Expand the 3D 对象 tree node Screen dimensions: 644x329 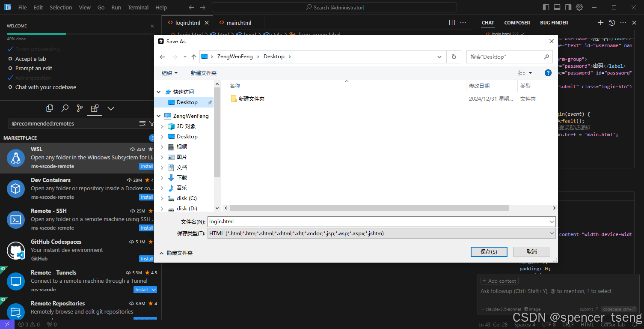(162, 126)
